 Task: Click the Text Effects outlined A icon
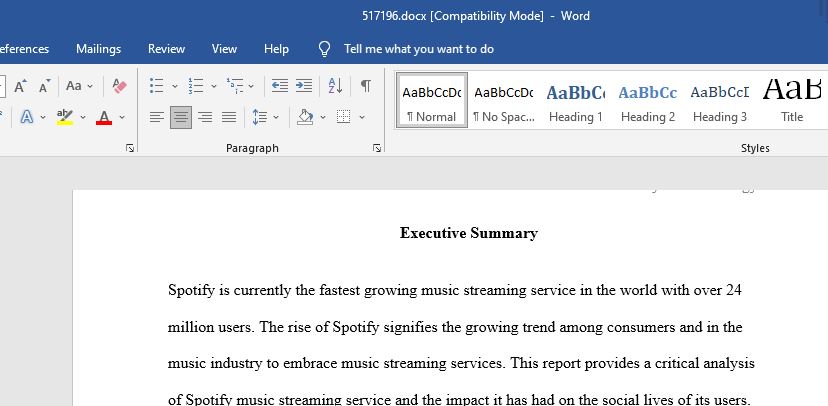[x=26, y=117]
